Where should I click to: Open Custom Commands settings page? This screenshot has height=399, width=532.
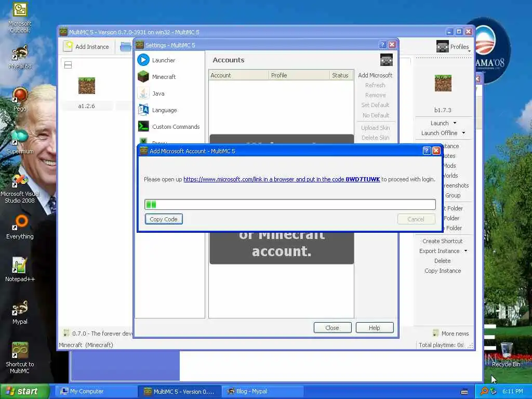[169, 127]
